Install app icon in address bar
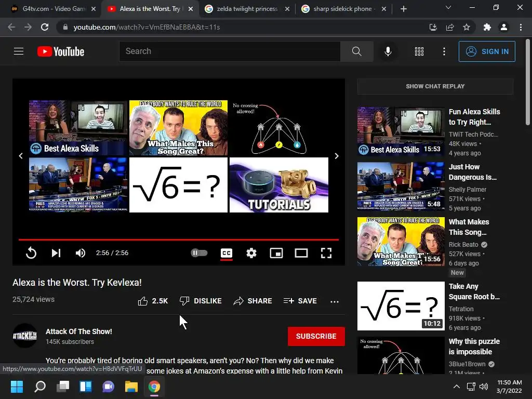The height and width of the screenshot is (399, 532). click(433, 27)
